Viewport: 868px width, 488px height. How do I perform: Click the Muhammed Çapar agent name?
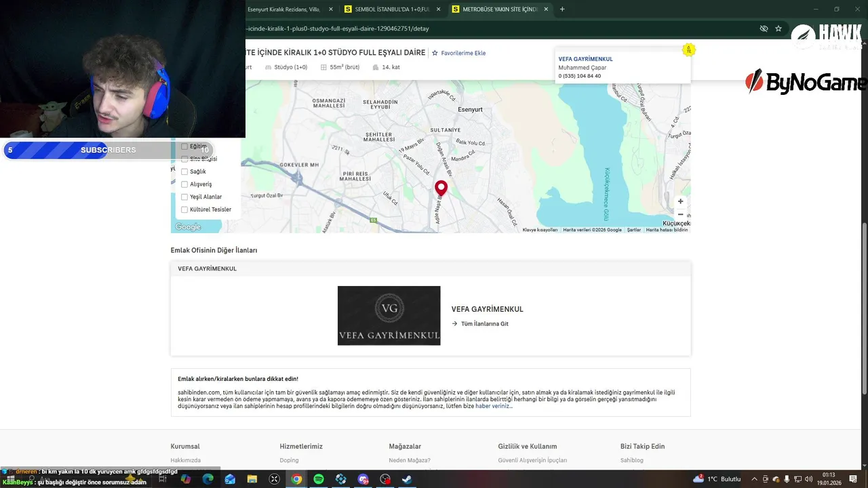[582, 68]
